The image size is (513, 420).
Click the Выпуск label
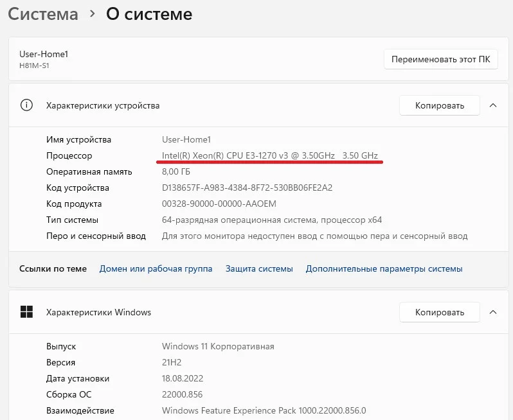[61, 346]
